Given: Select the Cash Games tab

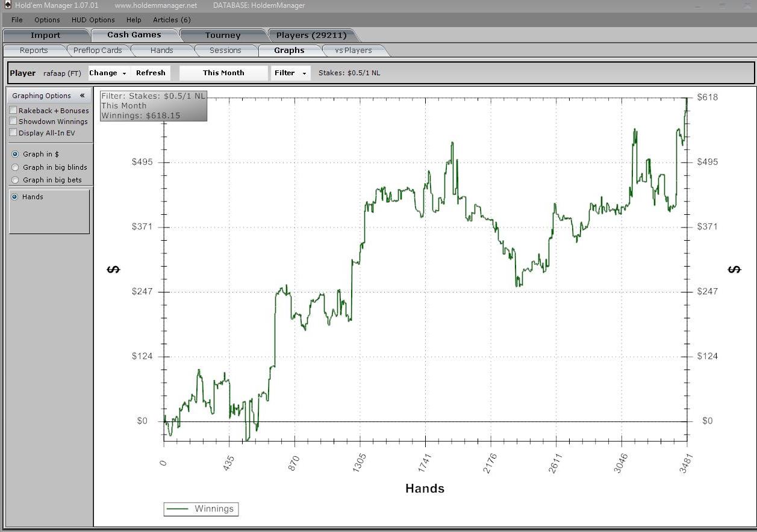Looking at the screenshot, I should (x=134, y=35).
